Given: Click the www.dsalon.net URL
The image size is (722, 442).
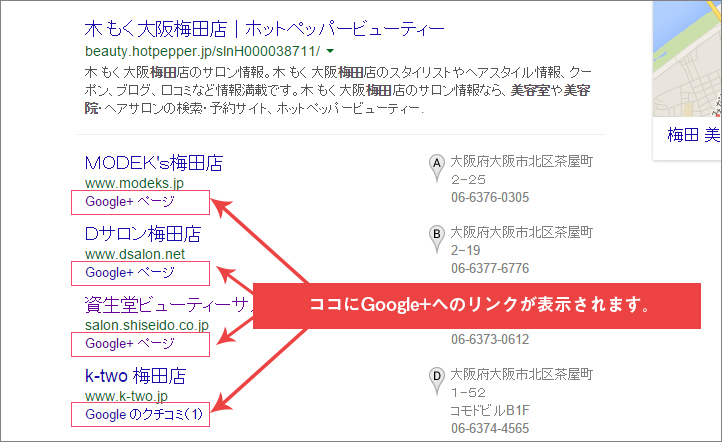Looking at the screenshot, I should (x=135, y=254).
